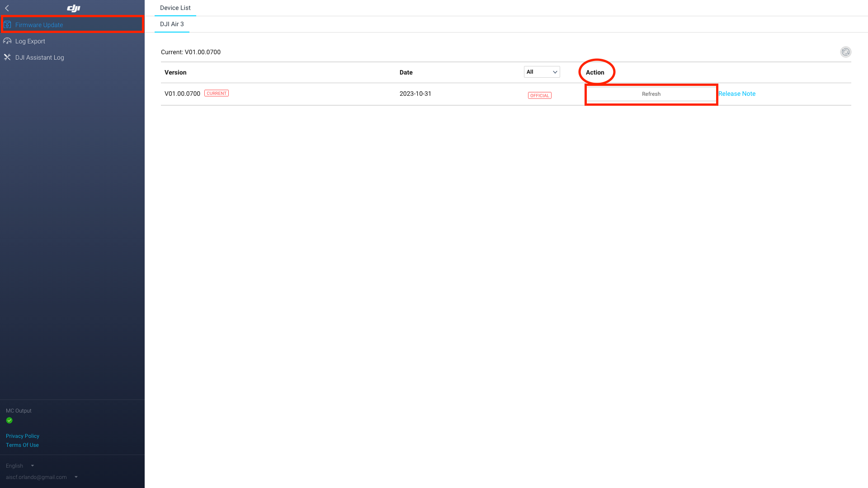Click the 2023-10-31 date cell

(x=415, y=94)
